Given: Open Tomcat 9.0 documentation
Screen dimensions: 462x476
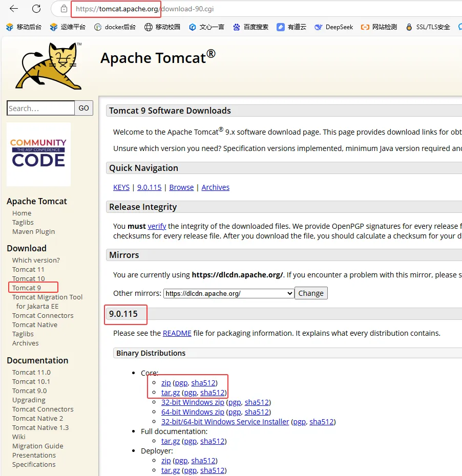Looking at the screenshot, I should (x=30, y=391).
